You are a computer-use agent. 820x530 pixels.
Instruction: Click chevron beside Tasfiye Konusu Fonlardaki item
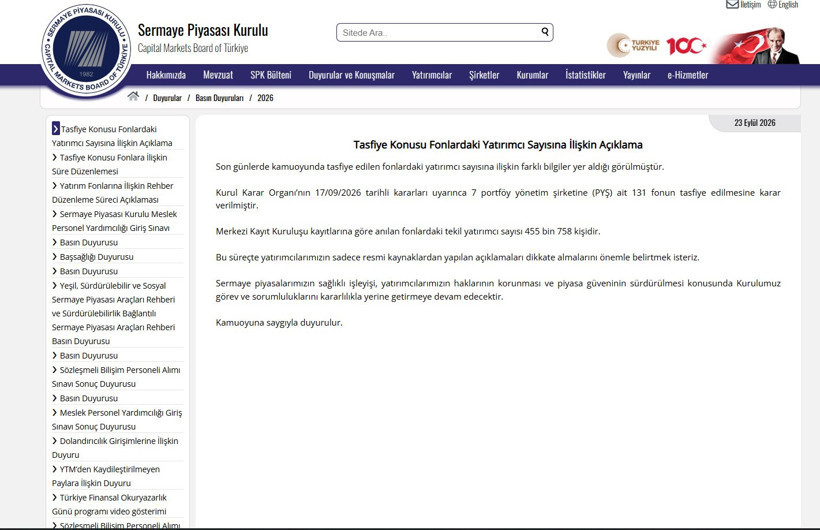[55, 128]
